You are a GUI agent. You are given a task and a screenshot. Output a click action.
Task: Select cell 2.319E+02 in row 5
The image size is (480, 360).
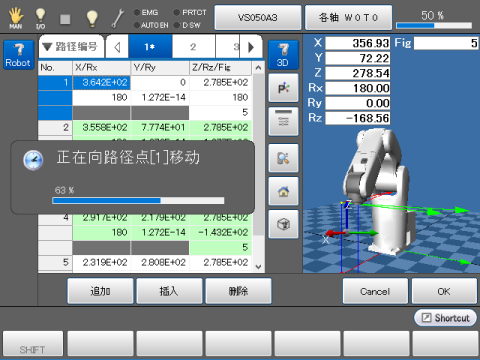click(x=102, y=262)
